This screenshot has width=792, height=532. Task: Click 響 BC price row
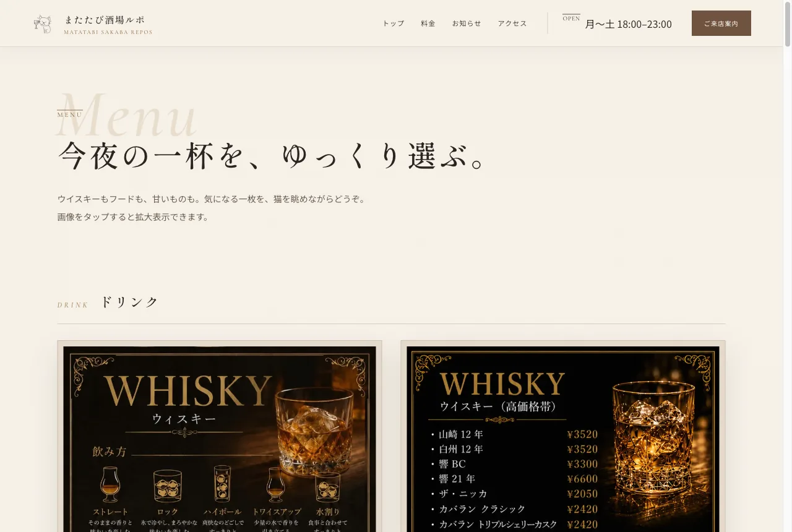pos(514,464)
